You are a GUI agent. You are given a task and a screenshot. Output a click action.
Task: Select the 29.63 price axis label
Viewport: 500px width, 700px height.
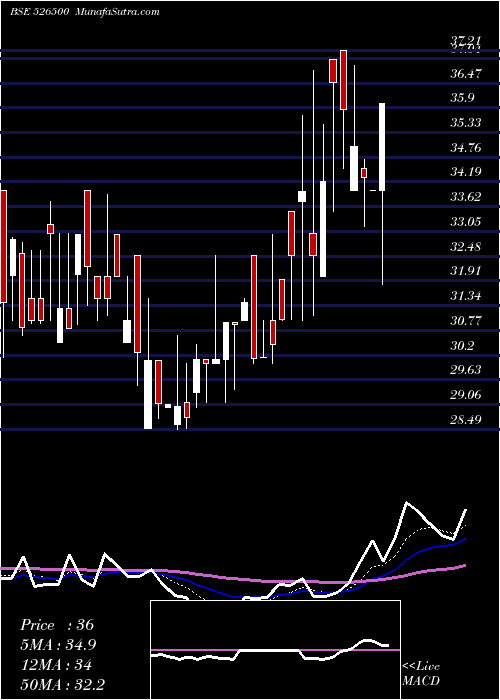466,370
